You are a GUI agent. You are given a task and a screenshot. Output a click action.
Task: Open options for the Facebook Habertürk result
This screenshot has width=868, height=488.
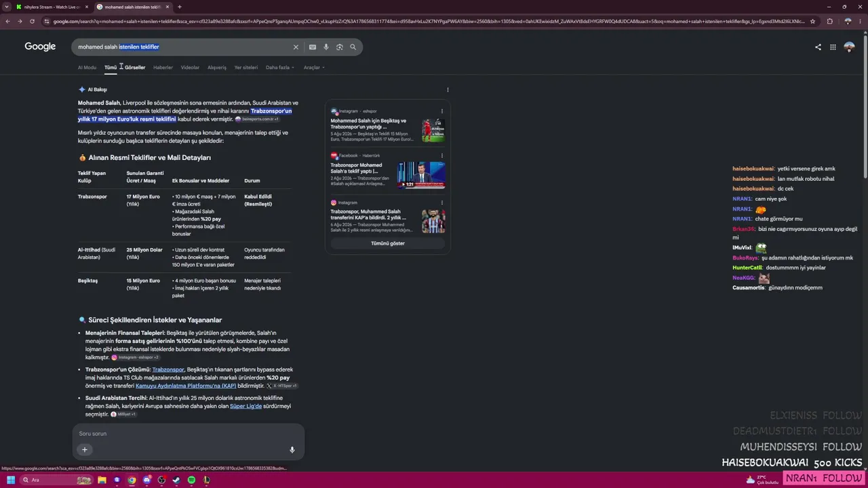coord(442,156)
